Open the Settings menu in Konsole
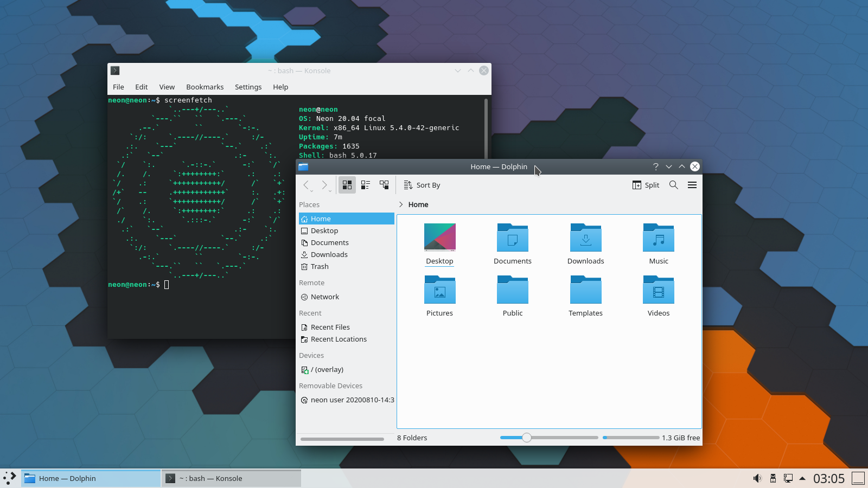 click(248, 87)
